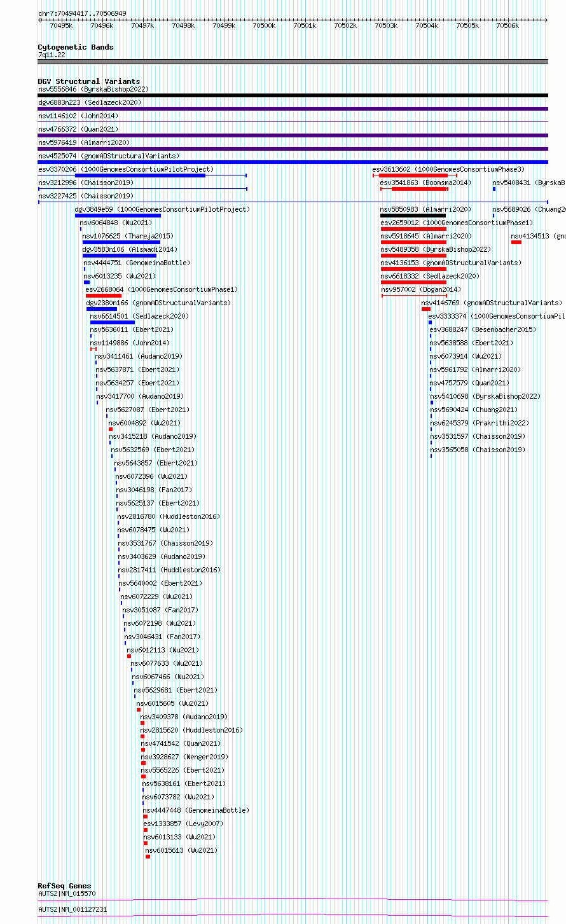This screenshot has height=924, width=566.
Task: Click nsv5689026 variant label
Action: (x=528, y=209)
